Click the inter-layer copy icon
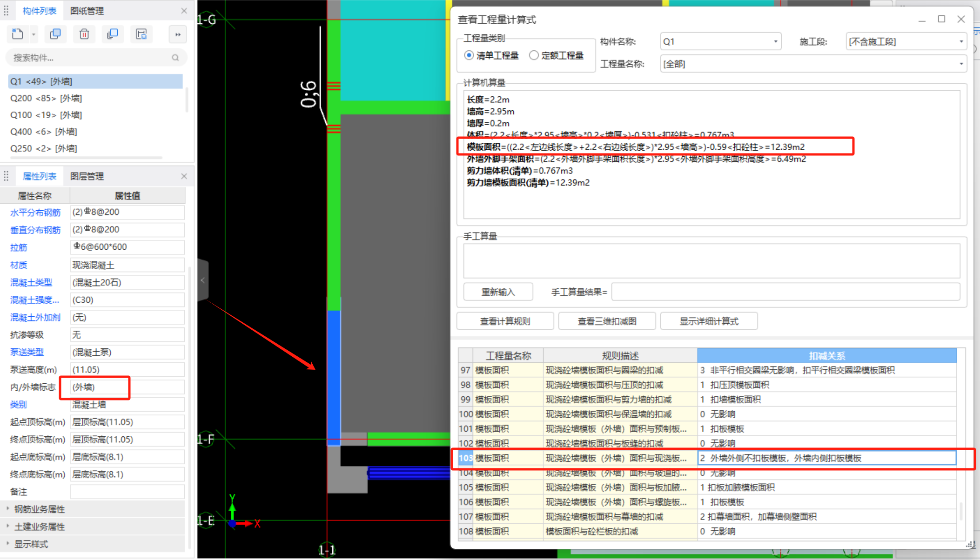The height and width of the screenshot is (560, 980). (x=113, y=34)
